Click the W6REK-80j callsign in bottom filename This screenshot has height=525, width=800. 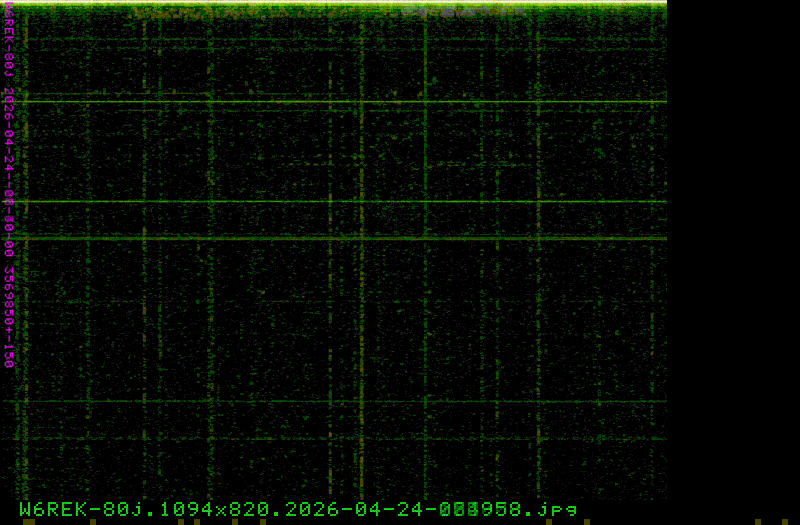pyautogui.click(x=75, y=509)
